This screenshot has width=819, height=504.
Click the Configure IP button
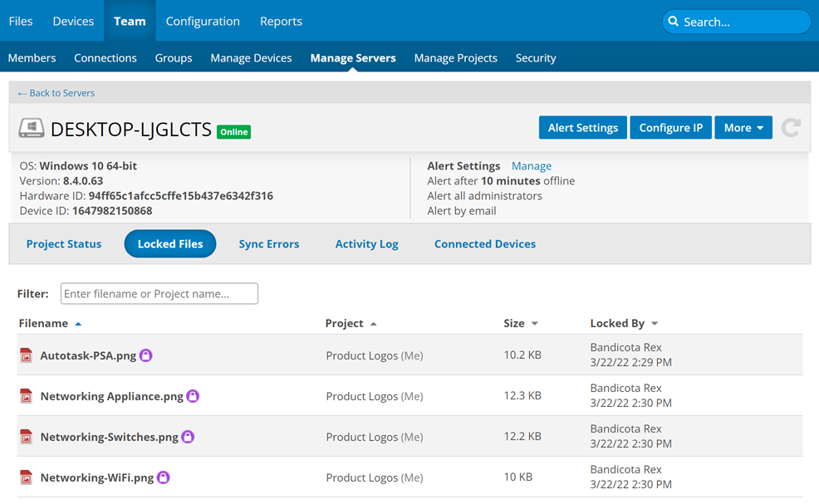[670, 128]
